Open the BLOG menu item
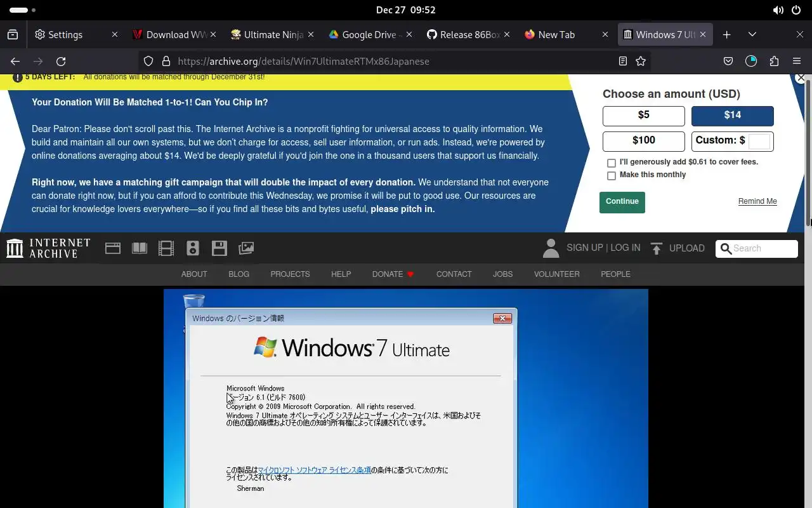Screen dimensions: 812x508 (239, 274)
